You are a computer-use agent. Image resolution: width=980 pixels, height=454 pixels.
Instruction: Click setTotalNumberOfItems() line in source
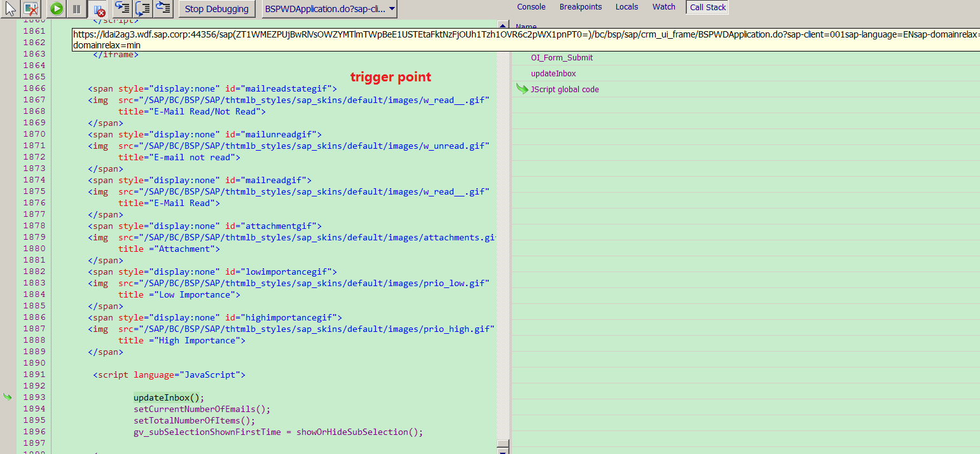[195, 420]
